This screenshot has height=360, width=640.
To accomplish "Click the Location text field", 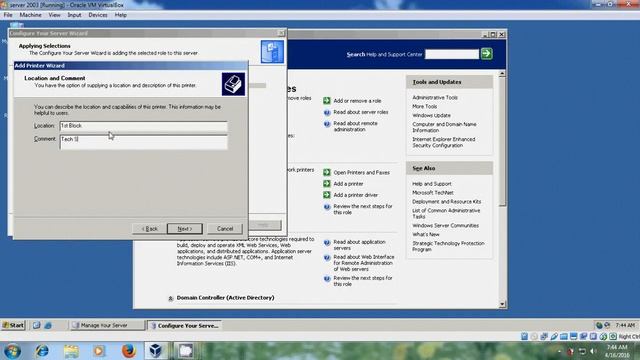I will (143, 126).
